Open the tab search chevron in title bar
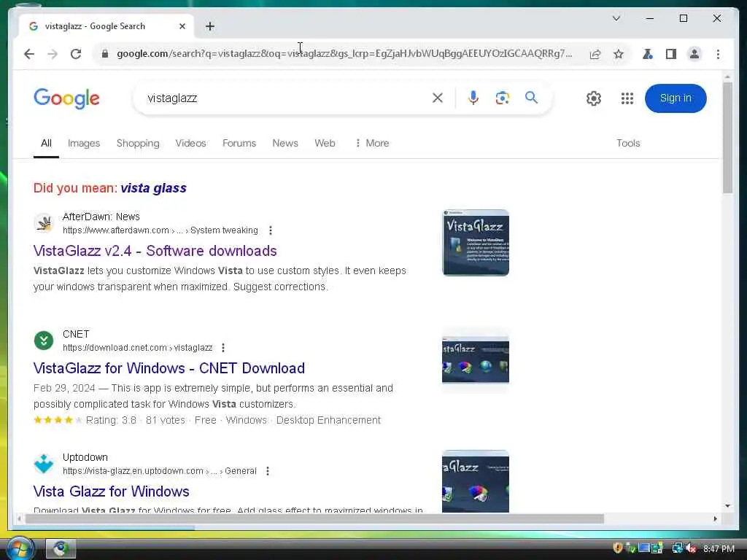The image size is (747, 560). pyautogui.click(x=616, y=18)
